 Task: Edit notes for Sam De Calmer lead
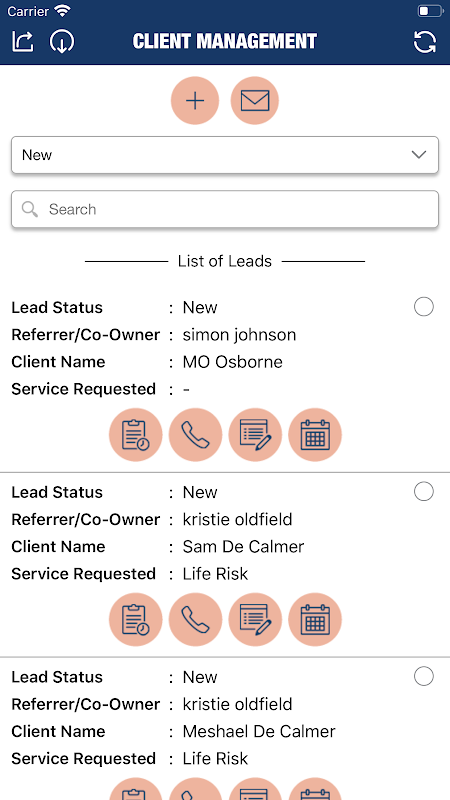pyautogui.click(x=255, y=619)
